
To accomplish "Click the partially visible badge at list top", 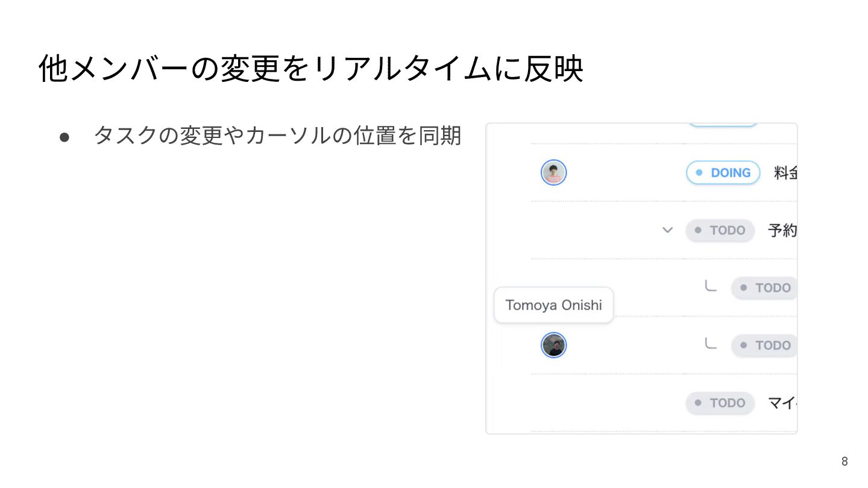I will click(x=723, y=125).
